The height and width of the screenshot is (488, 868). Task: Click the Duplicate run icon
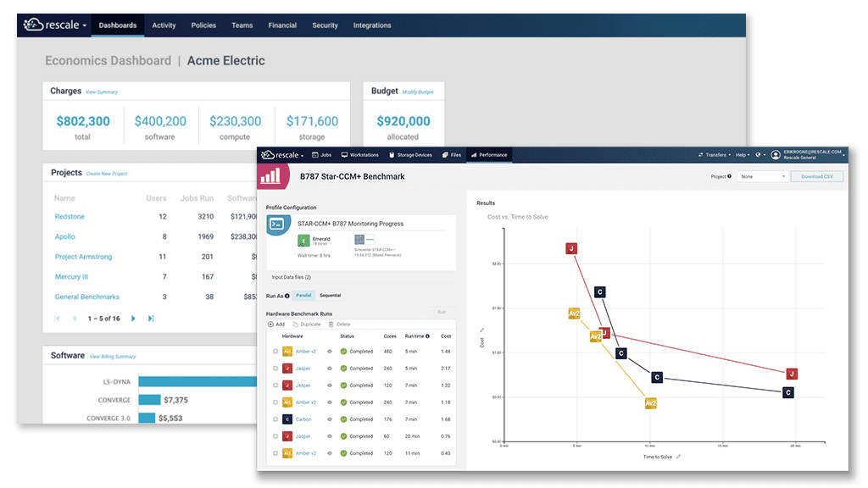click(x=296, y=324)
